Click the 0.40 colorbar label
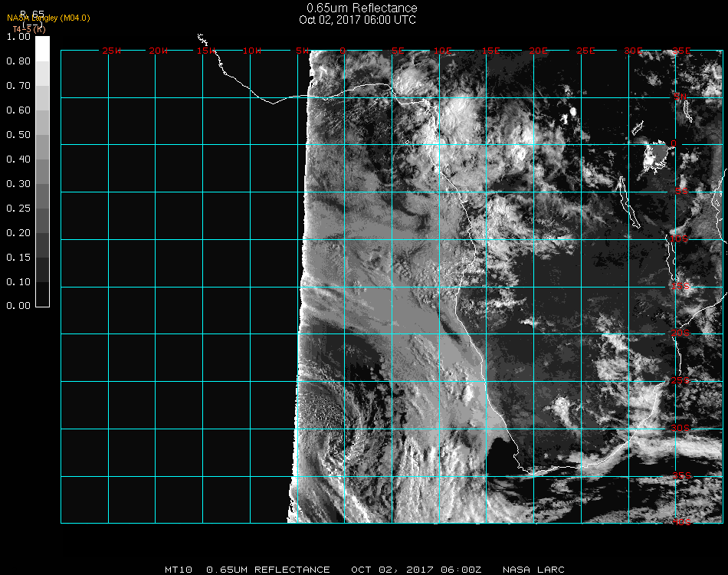This screenshot has height=575, width=728. [18, 159]
